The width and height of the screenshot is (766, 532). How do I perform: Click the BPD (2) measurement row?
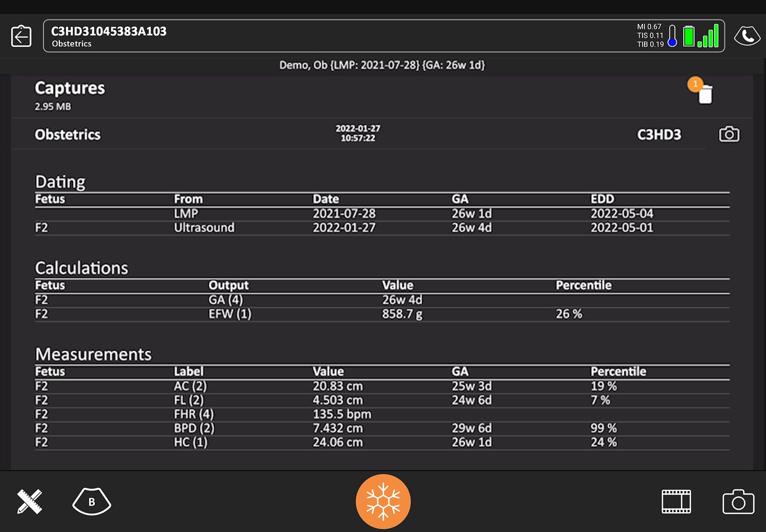pos(194,428)
